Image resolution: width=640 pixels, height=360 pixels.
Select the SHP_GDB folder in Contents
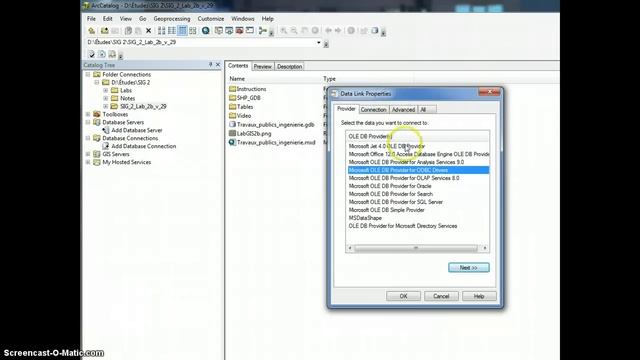[244, 98]
